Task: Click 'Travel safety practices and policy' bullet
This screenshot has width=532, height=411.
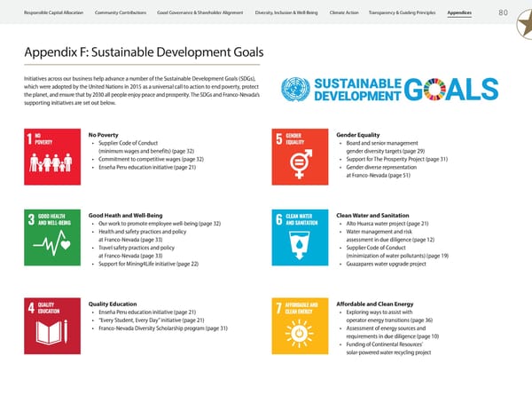Action: click(137, 252)
